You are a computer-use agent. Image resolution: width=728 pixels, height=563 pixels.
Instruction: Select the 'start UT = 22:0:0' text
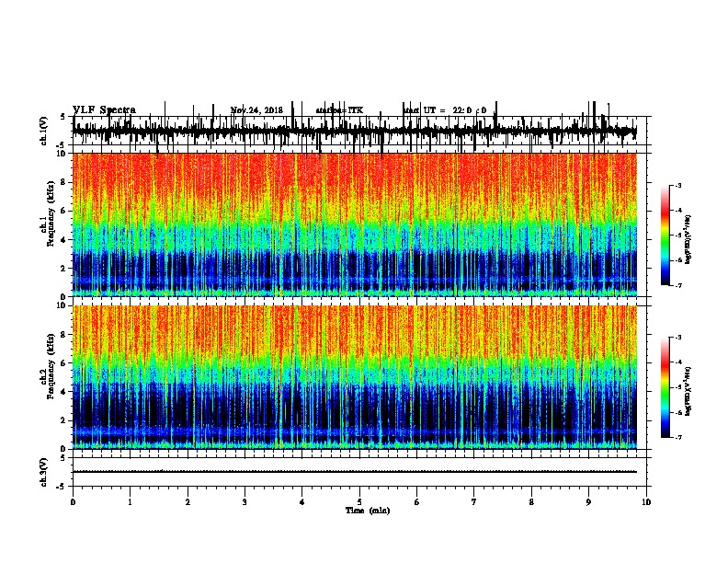point(445,110)
